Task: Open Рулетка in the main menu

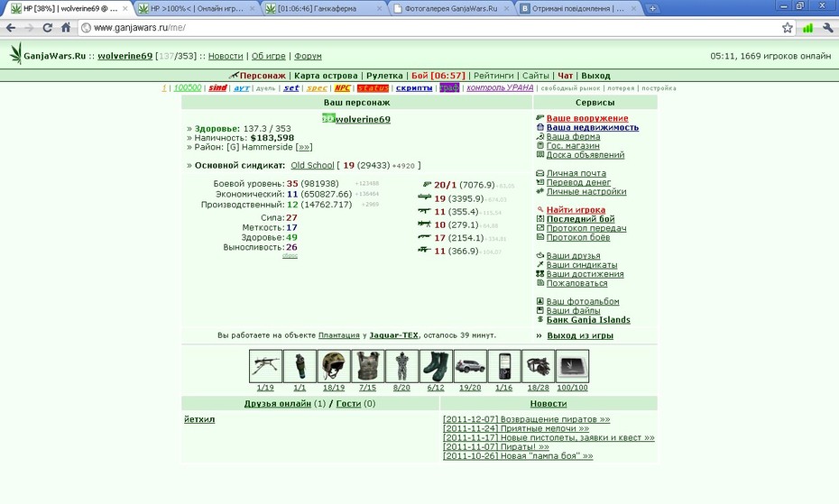Action: (x=384, y=76)
